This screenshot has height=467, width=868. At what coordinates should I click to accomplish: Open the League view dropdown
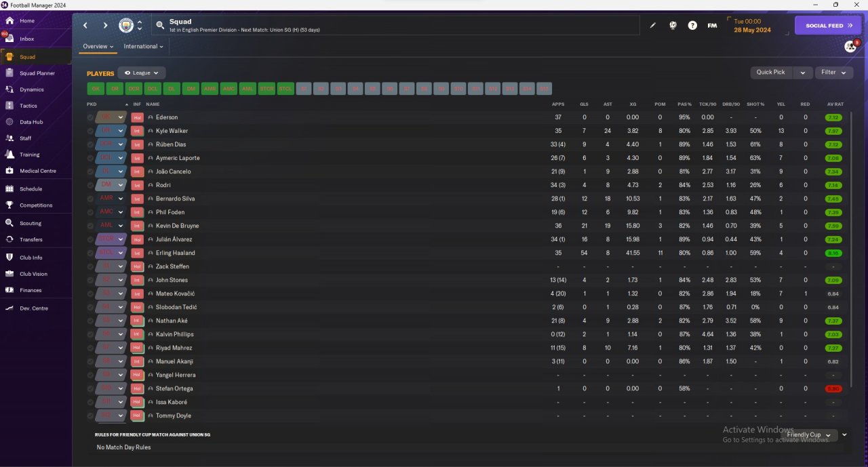coord(142,73)
